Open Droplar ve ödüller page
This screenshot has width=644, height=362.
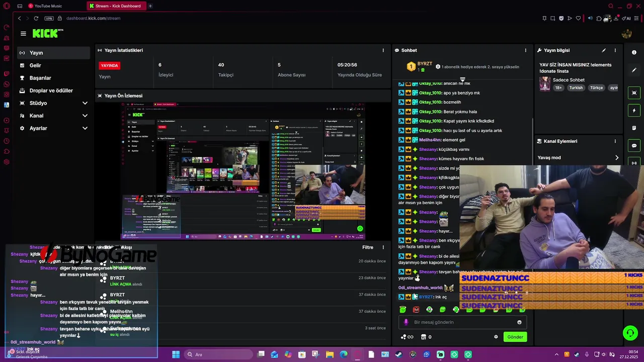(53, 90)
